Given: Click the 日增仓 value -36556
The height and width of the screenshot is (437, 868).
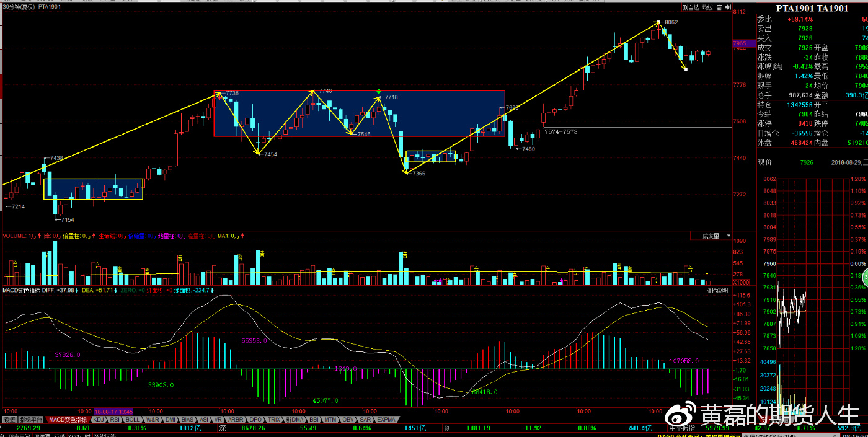Looking at the screenshot, I should click(x=802, y=133).
